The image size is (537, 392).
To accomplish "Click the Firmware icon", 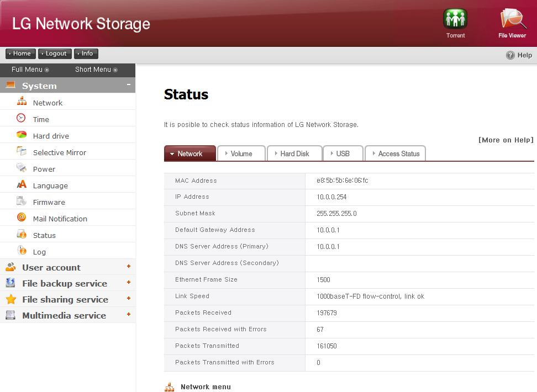I will (22, 200).
